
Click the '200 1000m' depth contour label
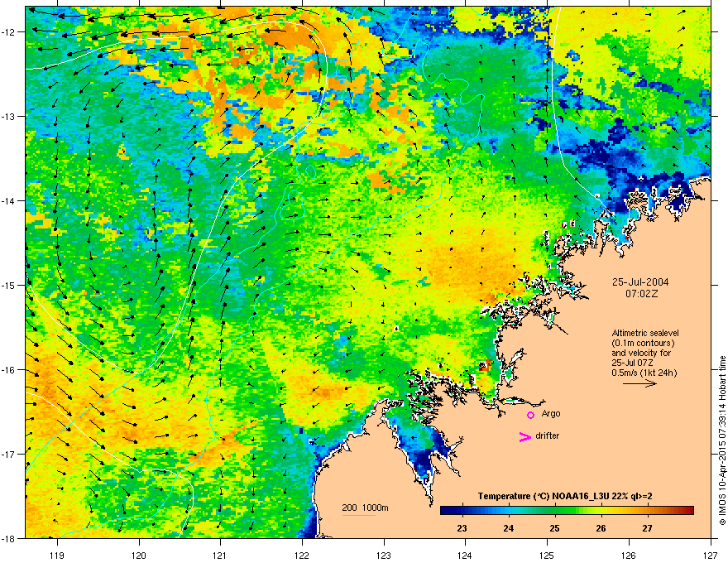(x=365, y=508)
